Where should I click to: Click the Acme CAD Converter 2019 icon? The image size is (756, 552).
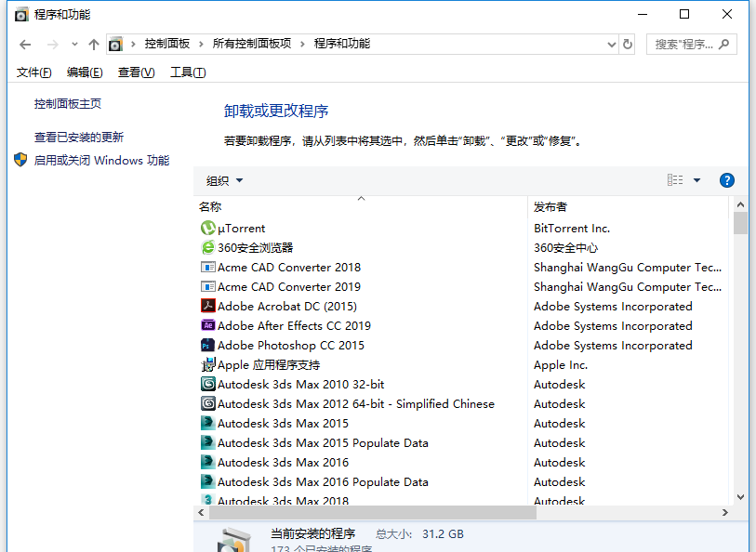point(207,286)
